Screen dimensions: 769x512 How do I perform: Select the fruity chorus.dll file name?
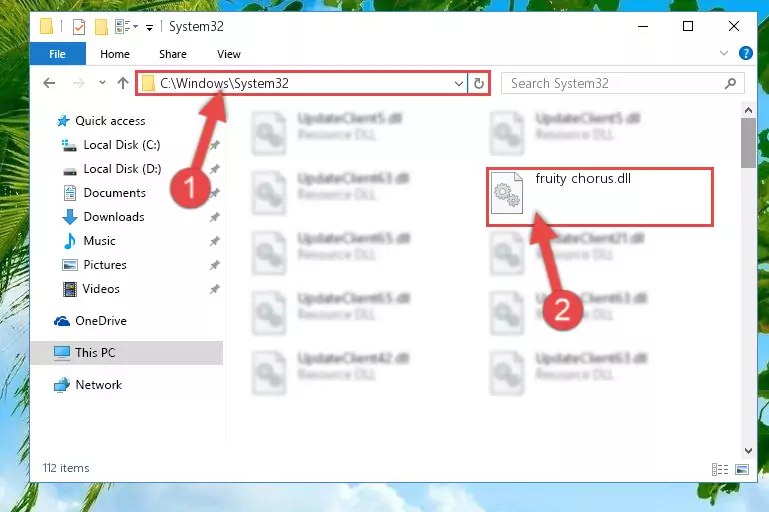coord(583,179)
